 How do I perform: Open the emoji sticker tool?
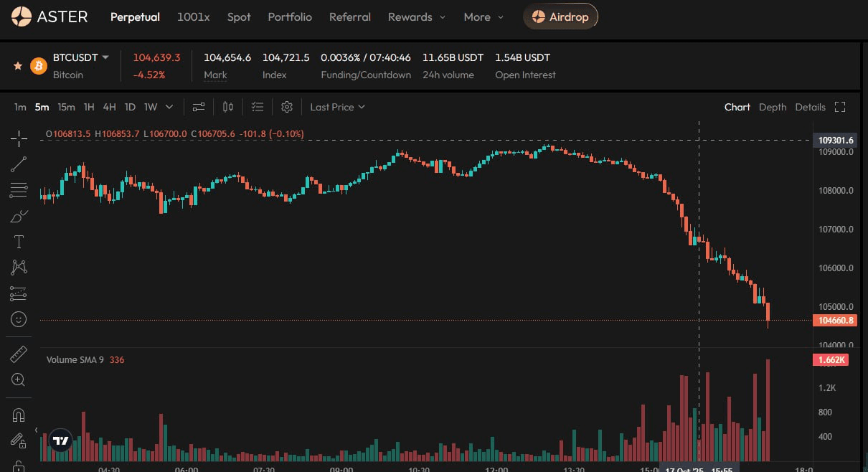tap(19, 318)
